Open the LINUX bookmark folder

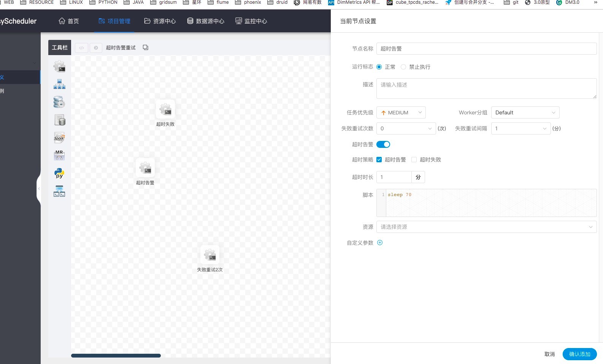[x=71, y=2]
